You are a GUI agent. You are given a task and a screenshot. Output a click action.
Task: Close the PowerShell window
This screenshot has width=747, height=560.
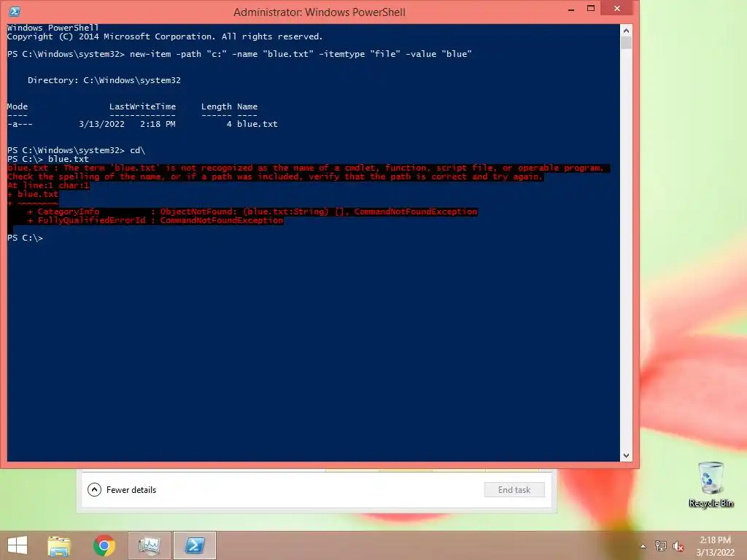(x=617, y=8)
